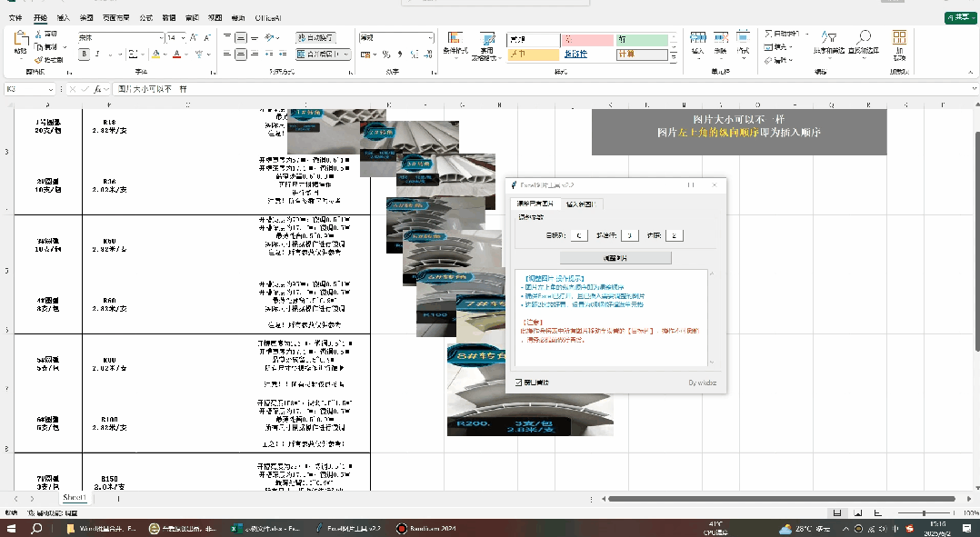Open Conditional Formatting menu
The image size is (980, 537).
pos(455,45)
